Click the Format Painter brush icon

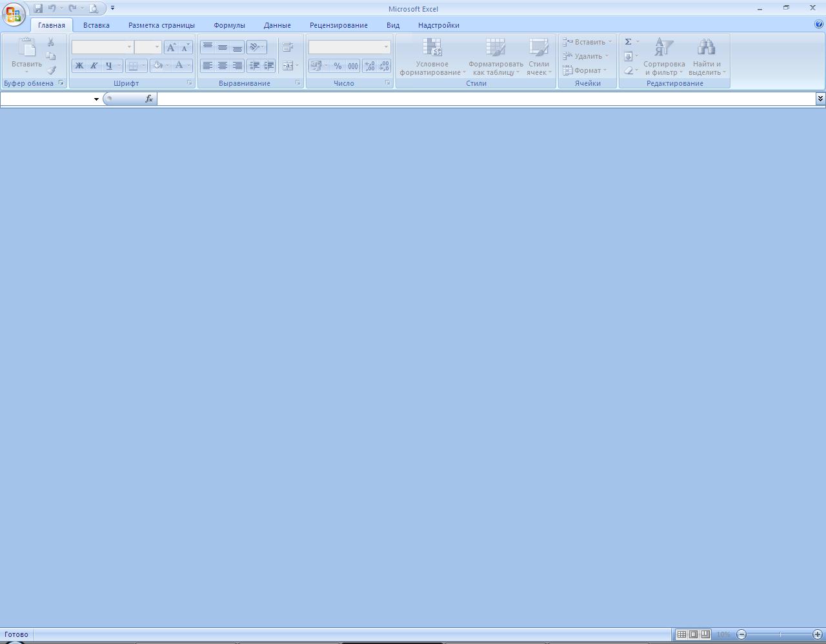(52, 70)
